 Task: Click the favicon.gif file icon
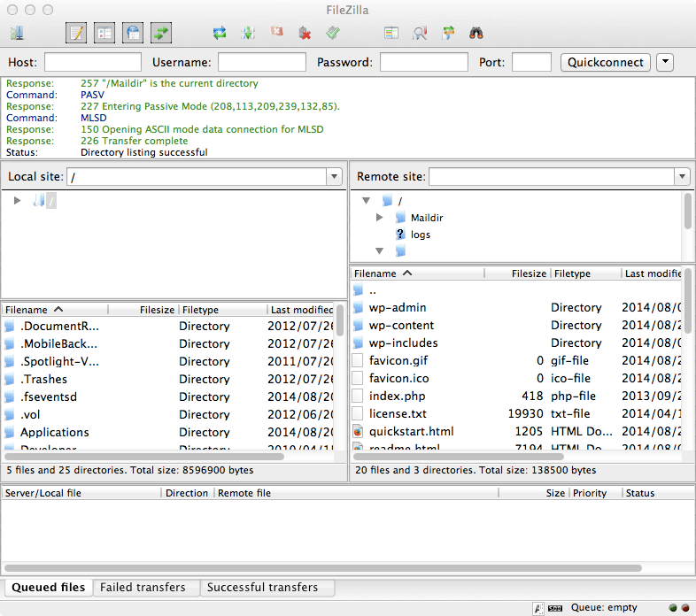point(358,360)
